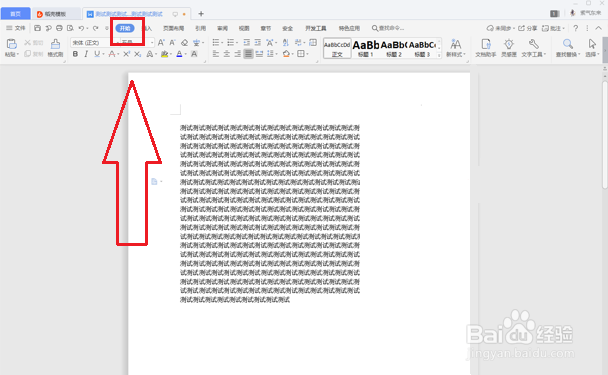Viewport: 608px width, 375px height.
Task: Open the 未同步 sync status dropdown
Action: coord(501,28)
